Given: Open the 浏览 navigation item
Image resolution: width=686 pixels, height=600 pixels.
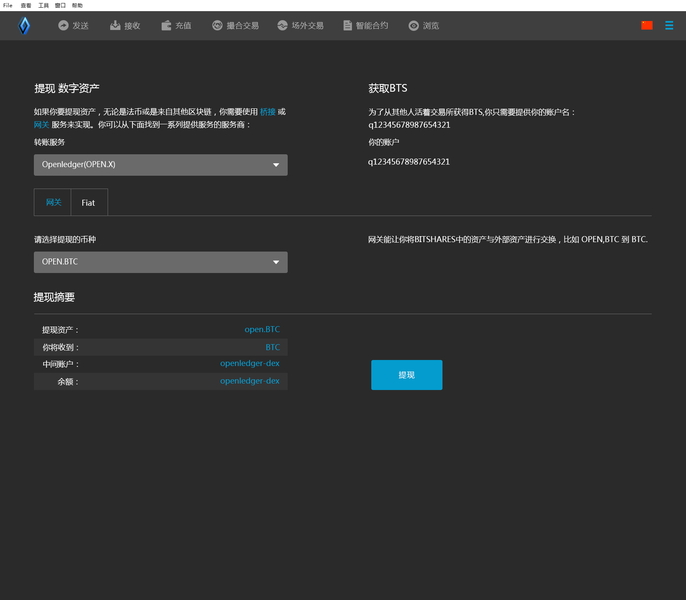Looking at the screenshot, I should [x=424, y=26].
